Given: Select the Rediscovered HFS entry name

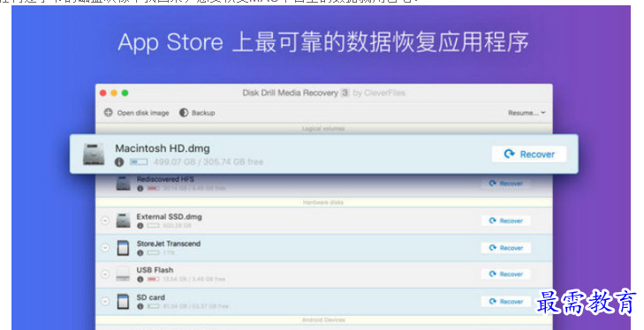Looking at the screenshot, I should pos(165,179).
